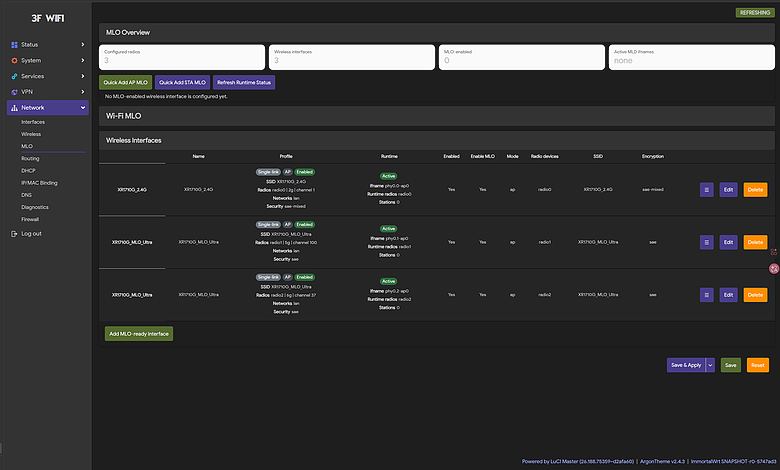Click the Services link icon in sidebar
Image resolution: width=780 pixels, height=470 pixels.
[x=14, y=77]
